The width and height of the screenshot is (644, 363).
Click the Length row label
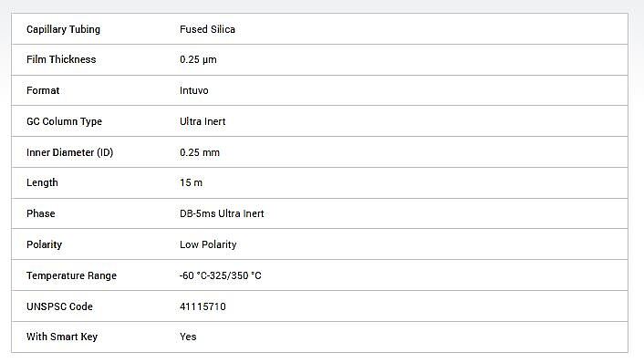[42, 183]
